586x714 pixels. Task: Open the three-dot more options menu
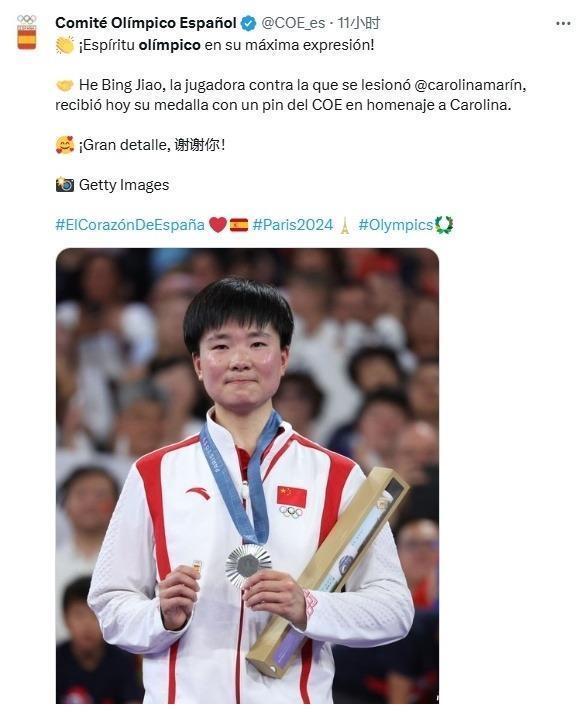click(x=563, y=23)
